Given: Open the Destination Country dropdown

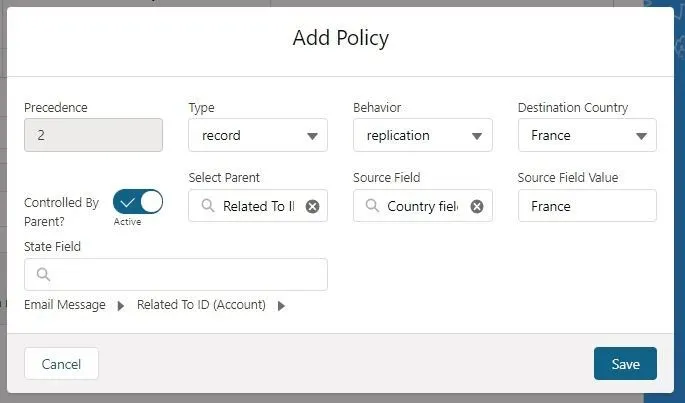Looking at the screenshot, I should (x=587, y=135).
